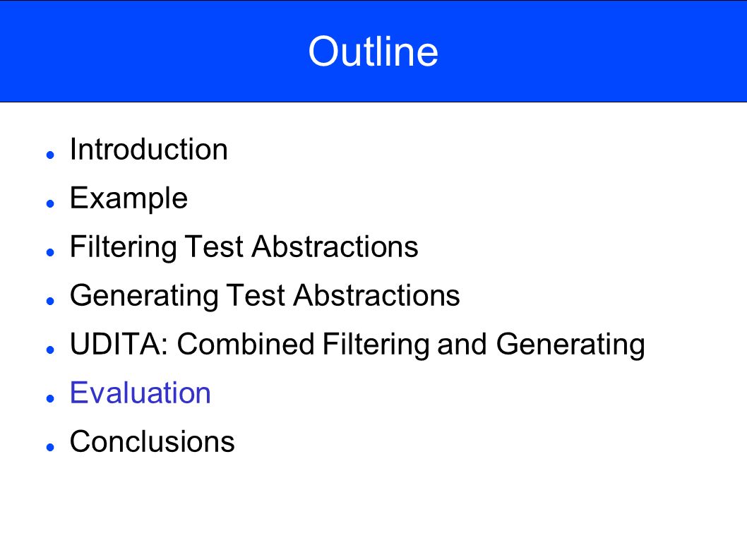Screen dimensions: 747x560
Task: Click the bullet point next to Conclusions
Action: (x=51, y=447)
